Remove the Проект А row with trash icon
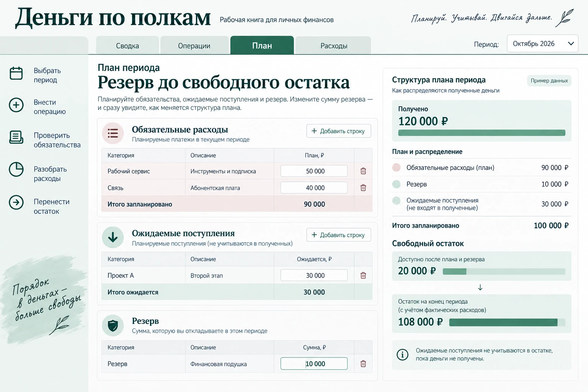Image resolution: width=588 pixels, height=392 pixels. click(x=363, y=275)
